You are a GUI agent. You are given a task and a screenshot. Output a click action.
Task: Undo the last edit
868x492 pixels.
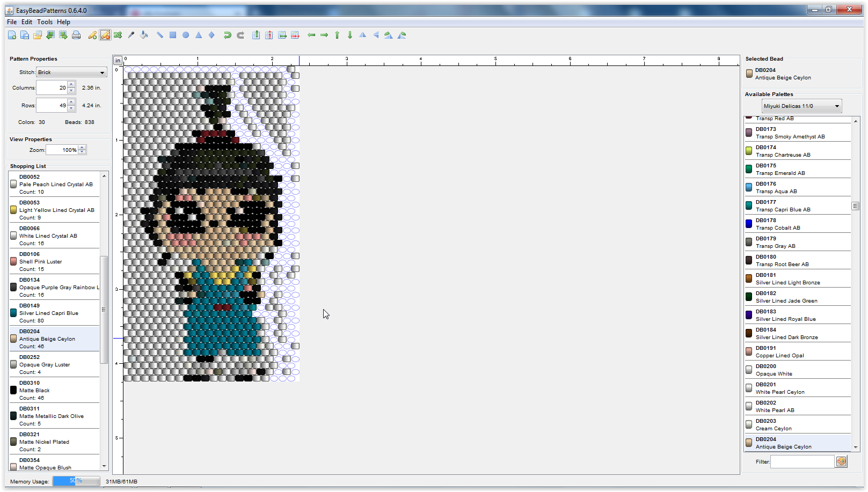pyautogui.click(x=227, y=34)
